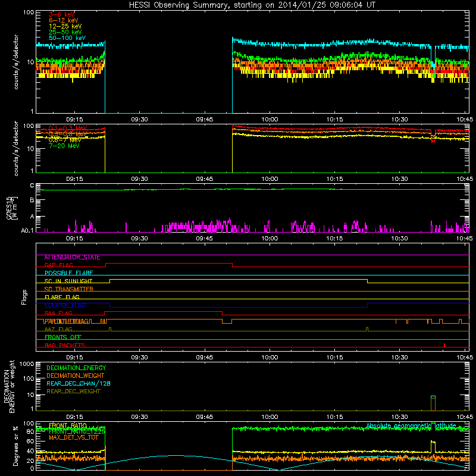Click the SAA_FLAG label
476x476 pixels.
click(58, 313)
